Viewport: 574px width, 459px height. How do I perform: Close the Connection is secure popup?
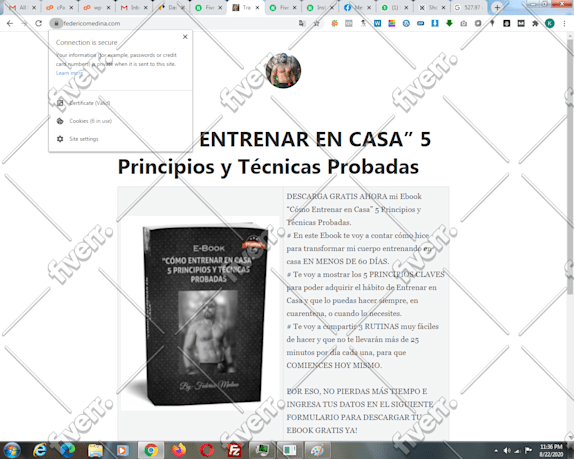tap(185, 37)
